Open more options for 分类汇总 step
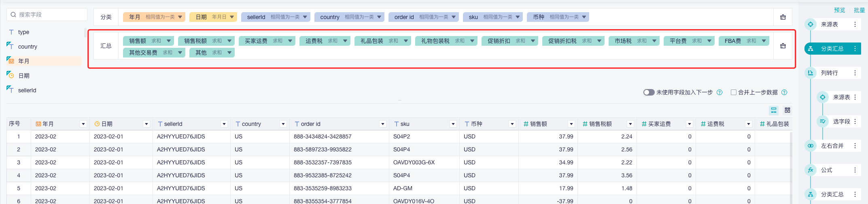The image size is (868, 204). (x=855, y=49)
